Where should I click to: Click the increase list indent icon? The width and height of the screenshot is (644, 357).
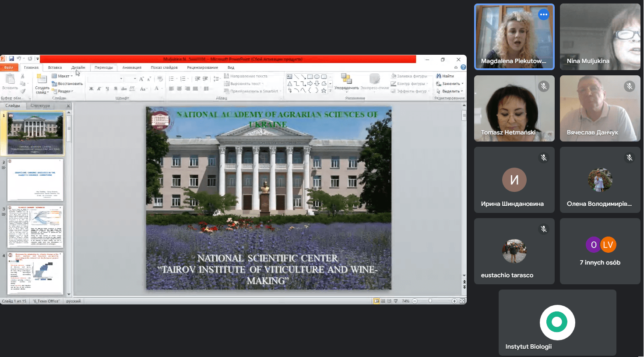(x=205, y=79)
